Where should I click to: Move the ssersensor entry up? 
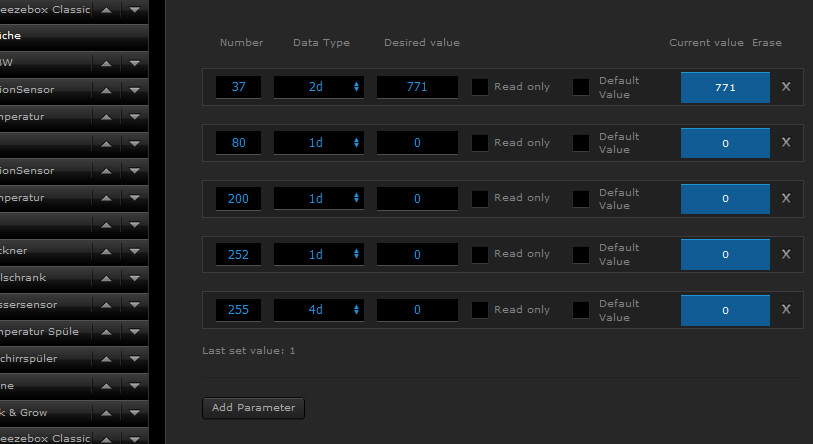(106, 305)
